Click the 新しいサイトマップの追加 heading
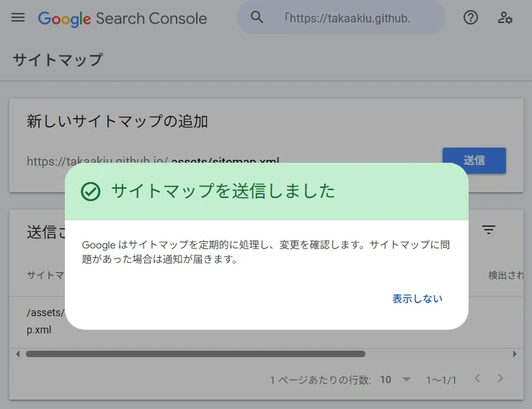This screenshot has height=409, width=532. [118, 121]
